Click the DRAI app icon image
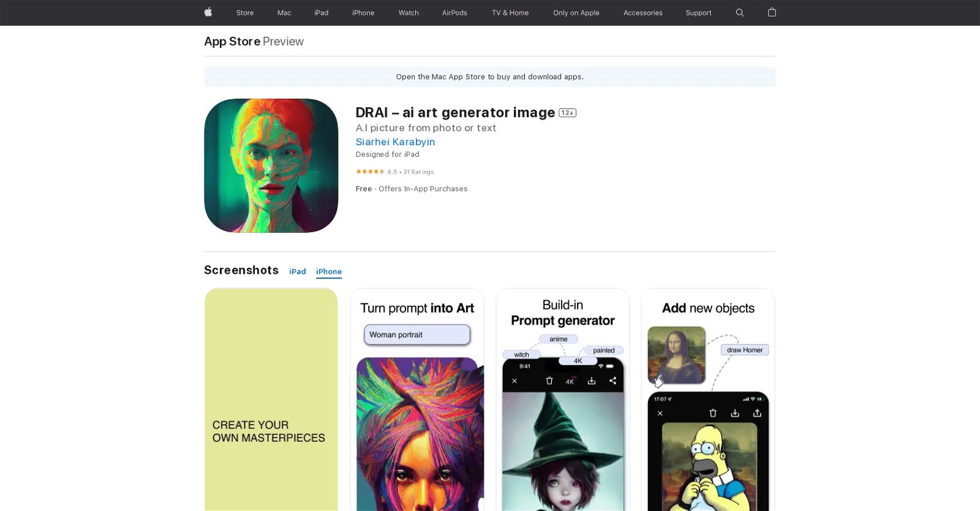Viewport: 980px width, 511px height. [271, 165]
